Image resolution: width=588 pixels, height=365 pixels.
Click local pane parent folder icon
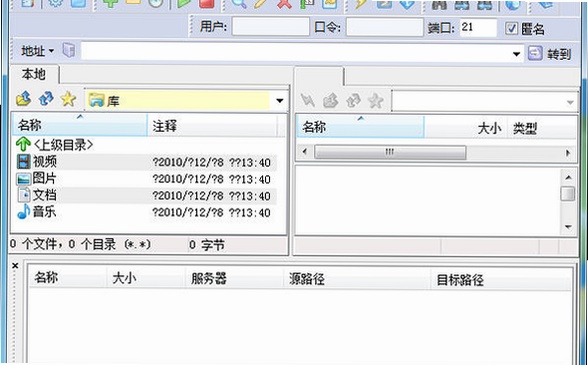click(x=23, y=99)
